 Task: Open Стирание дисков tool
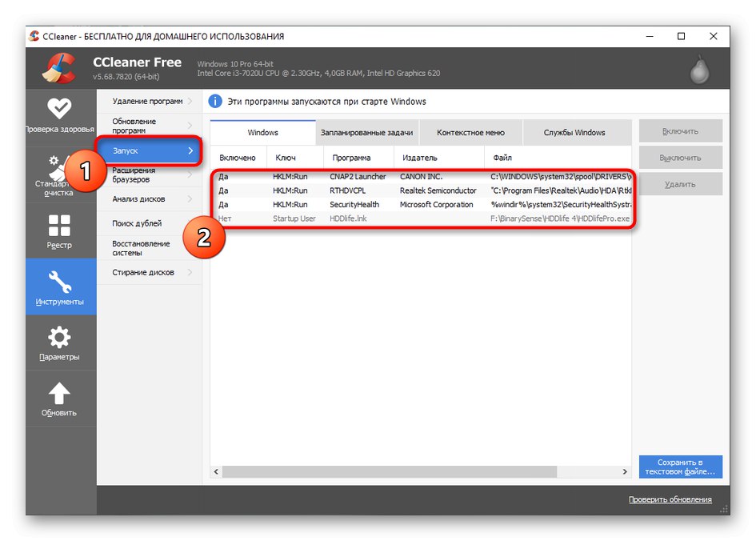click(x=150, y=272)
